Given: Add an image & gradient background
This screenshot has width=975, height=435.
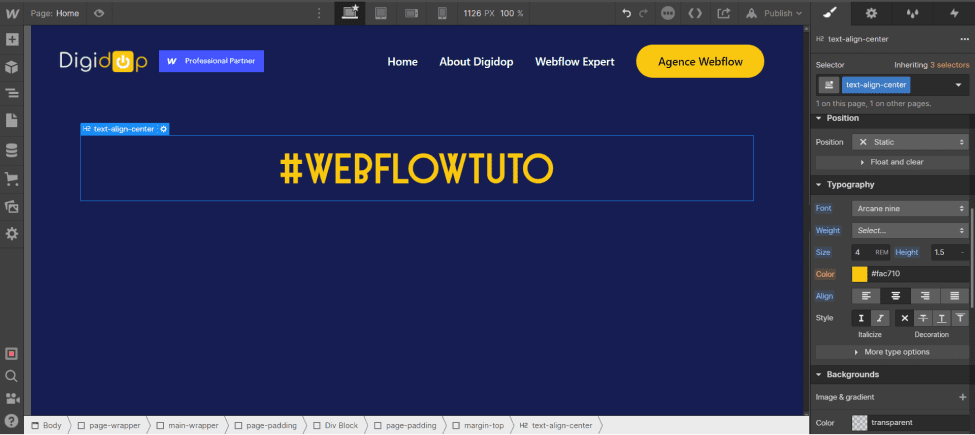Looking at the screenshot, I should (x=963, y=397).
